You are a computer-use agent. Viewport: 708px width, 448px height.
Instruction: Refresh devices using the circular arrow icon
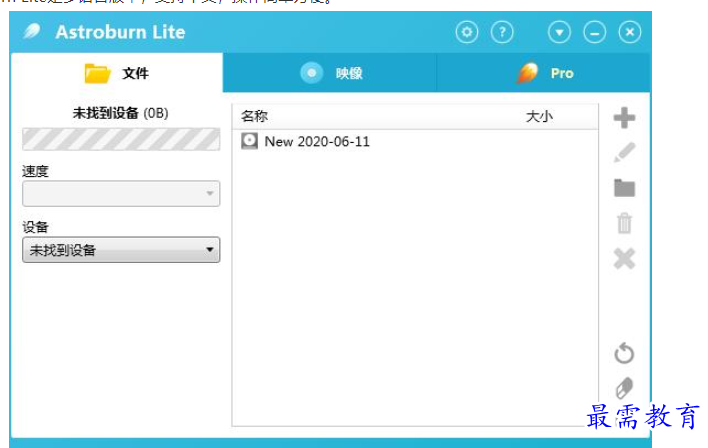[624, 353]
